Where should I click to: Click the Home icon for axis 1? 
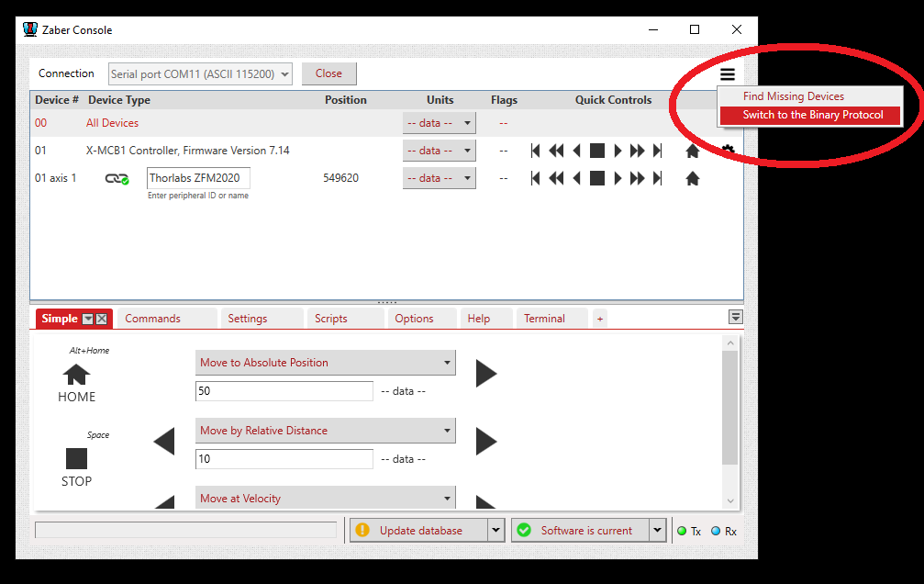[693, 178]
